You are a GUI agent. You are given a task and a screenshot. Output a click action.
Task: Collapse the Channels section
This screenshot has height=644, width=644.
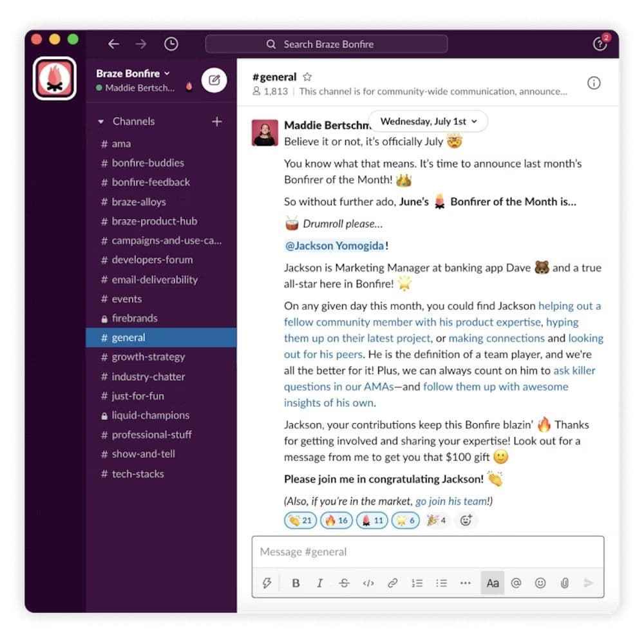[101, 121]
